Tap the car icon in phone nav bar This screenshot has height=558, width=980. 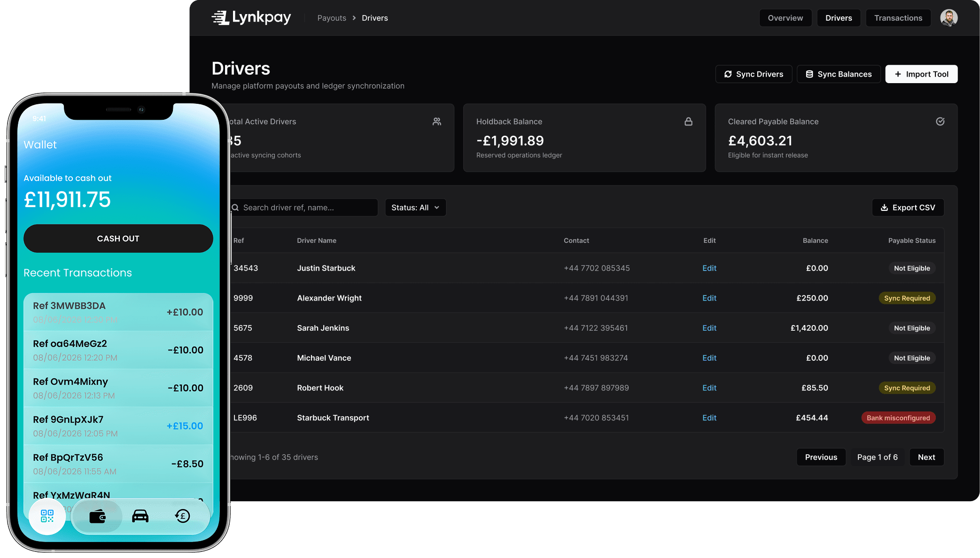[140, 516]
